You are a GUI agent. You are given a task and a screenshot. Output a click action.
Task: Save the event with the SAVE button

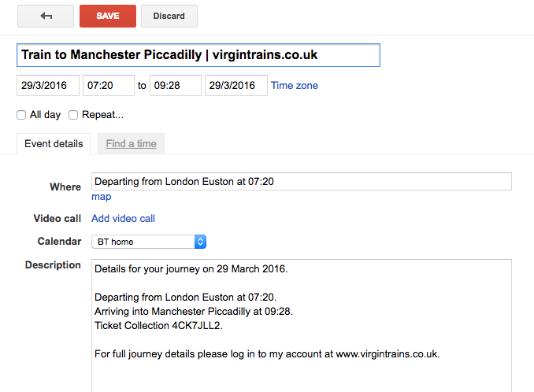coord(108,16)
